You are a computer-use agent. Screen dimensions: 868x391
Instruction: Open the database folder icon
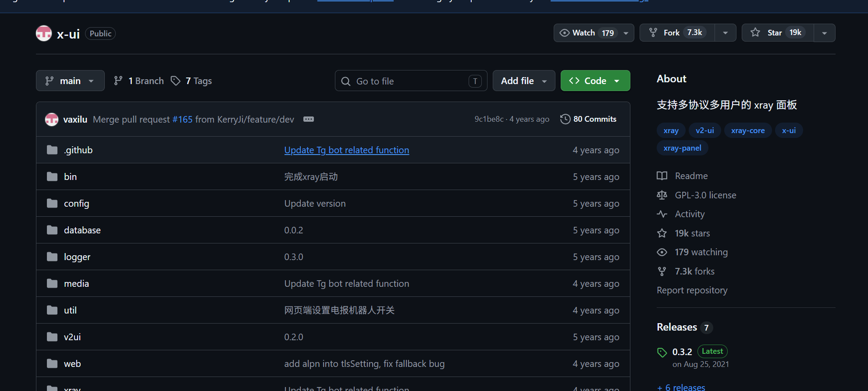[52, 230]
